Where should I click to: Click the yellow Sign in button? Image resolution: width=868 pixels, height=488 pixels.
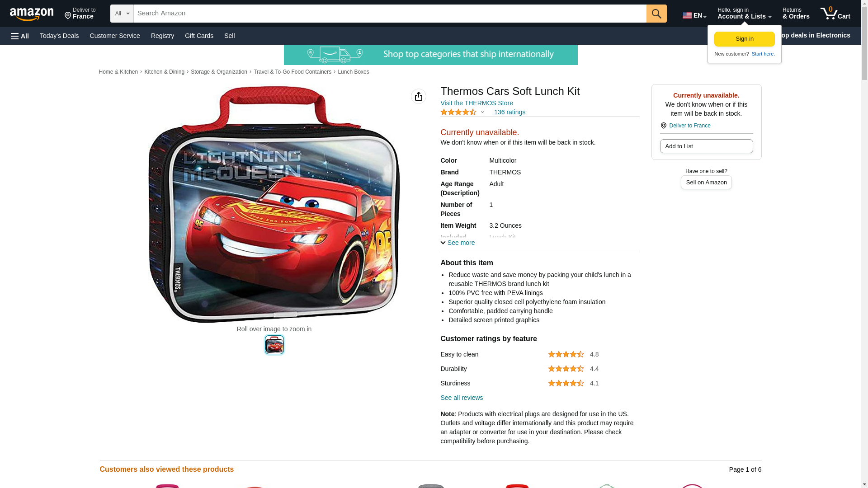click(744, 39)
